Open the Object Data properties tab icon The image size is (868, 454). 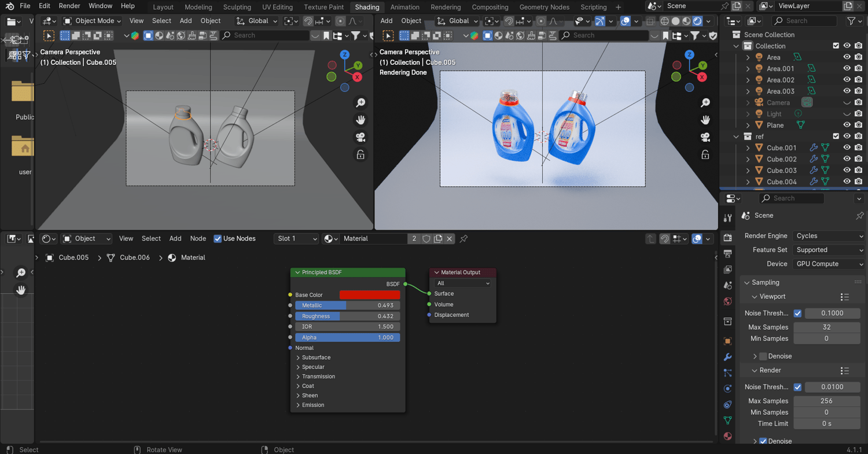[728, 420]
